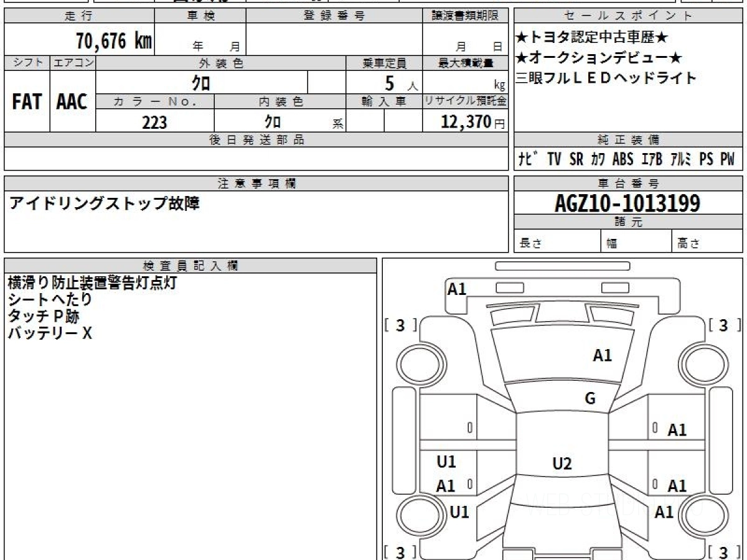Select the 三眼フルＬＥＤヘッドライト sales point
Viewport: 747px width, 560px height.
click(x=606, y=78)
